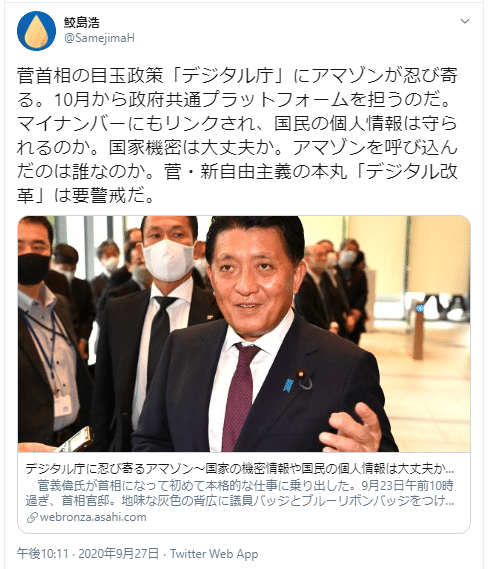The height and width of the screenshot is (569, 489).
Task: Open the headline デジタル庁に忍び寄るアマゾン
Action: click(x=240, y=469)
